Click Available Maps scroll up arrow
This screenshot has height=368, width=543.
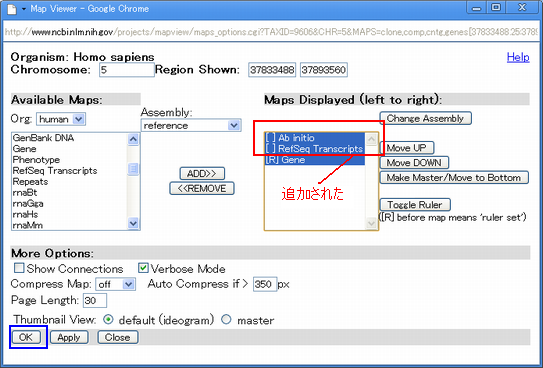coord(133,139)
